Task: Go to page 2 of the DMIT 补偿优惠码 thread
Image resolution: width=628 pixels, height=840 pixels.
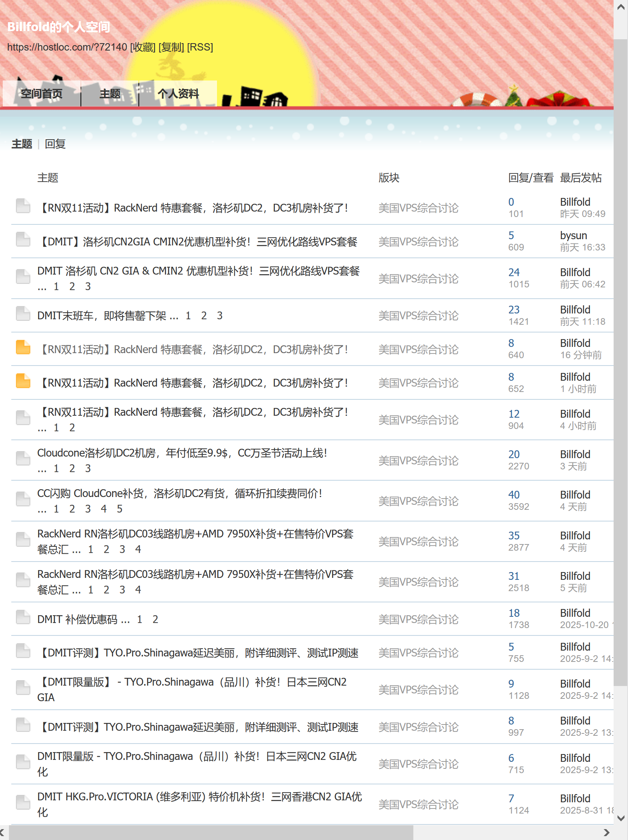Action: tap(155, 619)
